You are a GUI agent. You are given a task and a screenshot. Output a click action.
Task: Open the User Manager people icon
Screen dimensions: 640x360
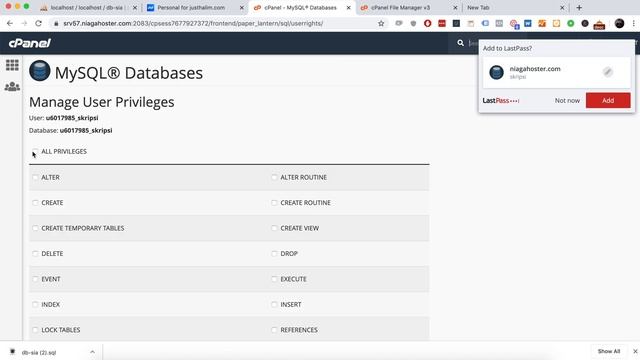pyautogui.click(x=12, y=87)
